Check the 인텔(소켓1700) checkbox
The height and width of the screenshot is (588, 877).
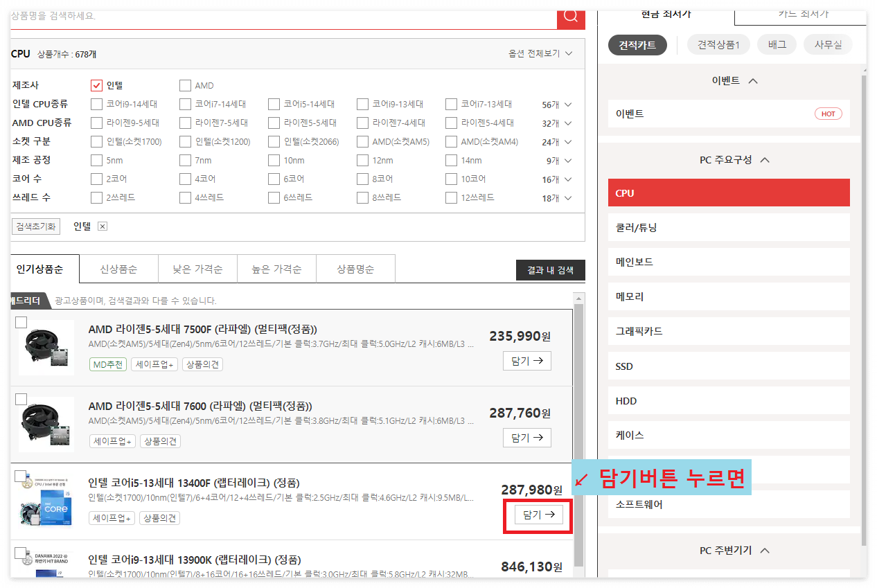point(97,142)
